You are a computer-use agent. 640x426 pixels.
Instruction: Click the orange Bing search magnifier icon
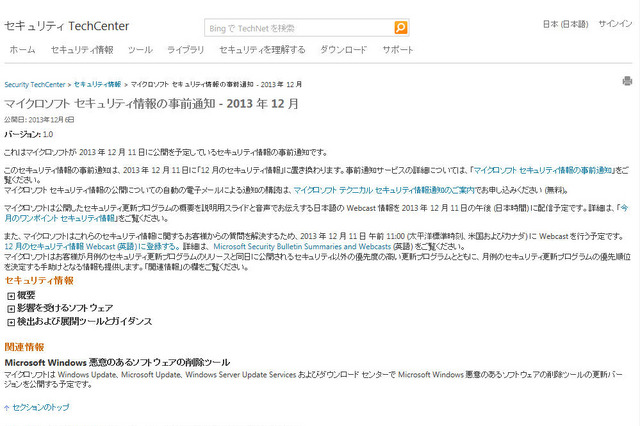coord(400,27)
